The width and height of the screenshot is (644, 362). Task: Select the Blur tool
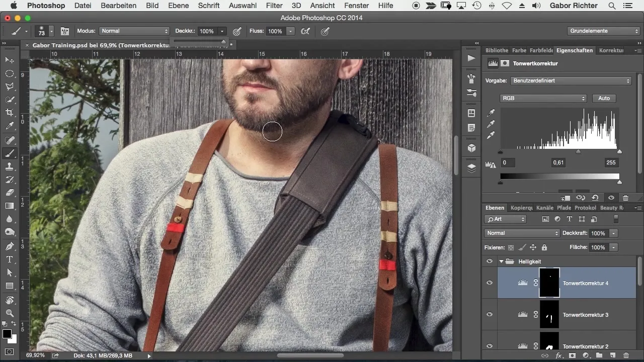(9, 219)
